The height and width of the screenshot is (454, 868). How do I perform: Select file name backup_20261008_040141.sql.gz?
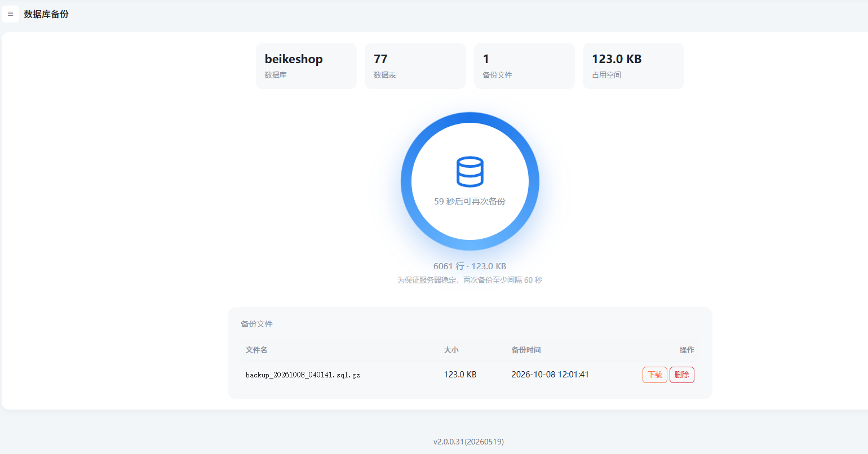pyautogui.click(x=303, y=375)
